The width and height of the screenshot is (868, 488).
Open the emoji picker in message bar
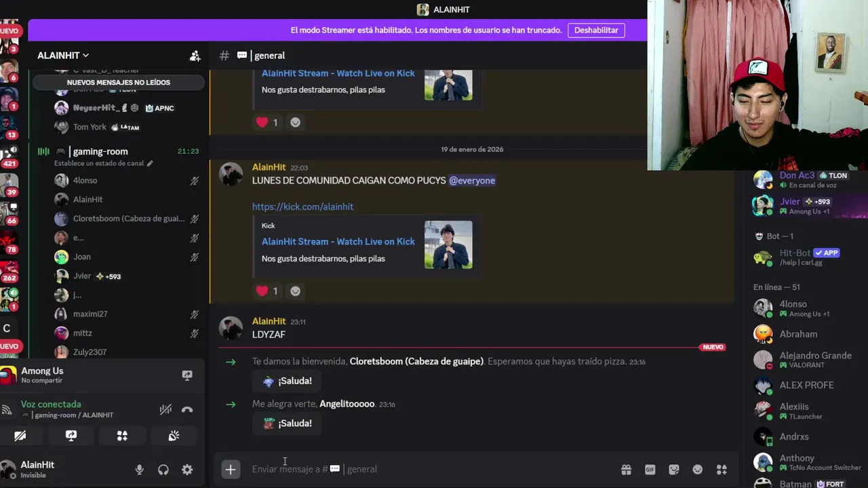(x=697, y=470)
